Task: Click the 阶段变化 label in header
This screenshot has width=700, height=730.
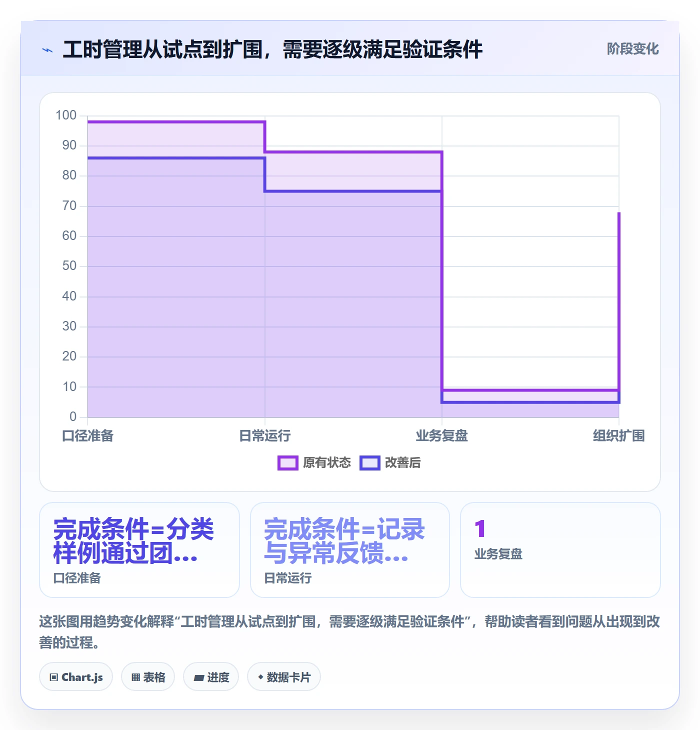Action: 632,49
